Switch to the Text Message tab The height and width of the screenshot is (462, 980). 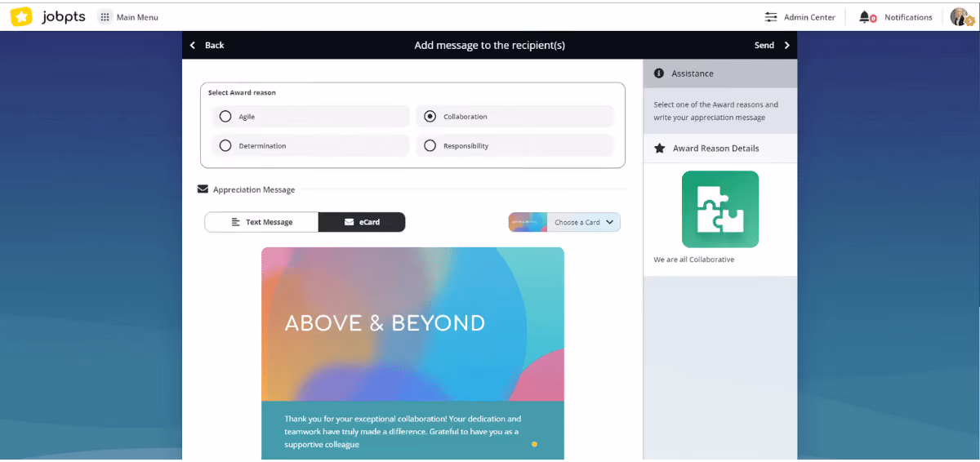coord(261,222)
